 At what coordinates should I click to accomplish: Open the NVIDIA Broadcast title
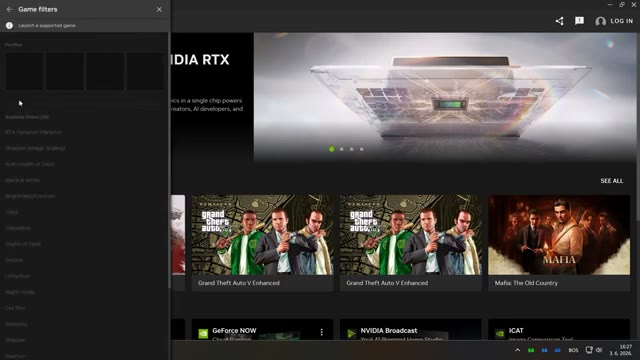[389, 331]
